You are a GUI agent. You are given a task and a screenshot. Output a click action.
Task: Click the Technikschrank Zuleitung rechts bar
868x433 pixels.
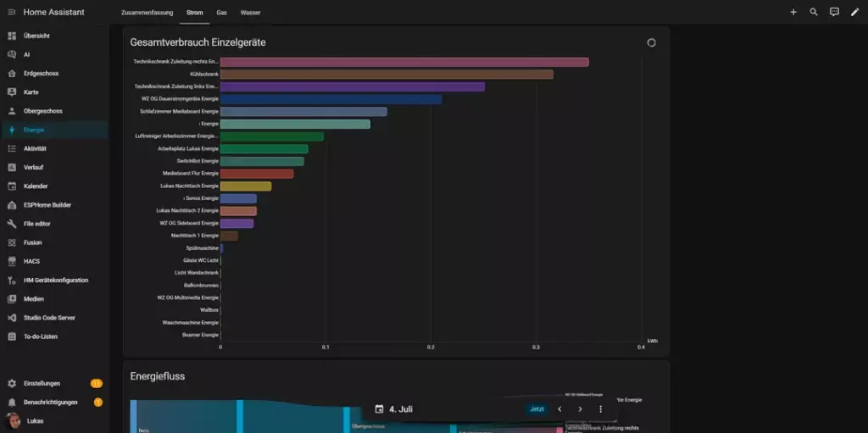tap(404, 62)
